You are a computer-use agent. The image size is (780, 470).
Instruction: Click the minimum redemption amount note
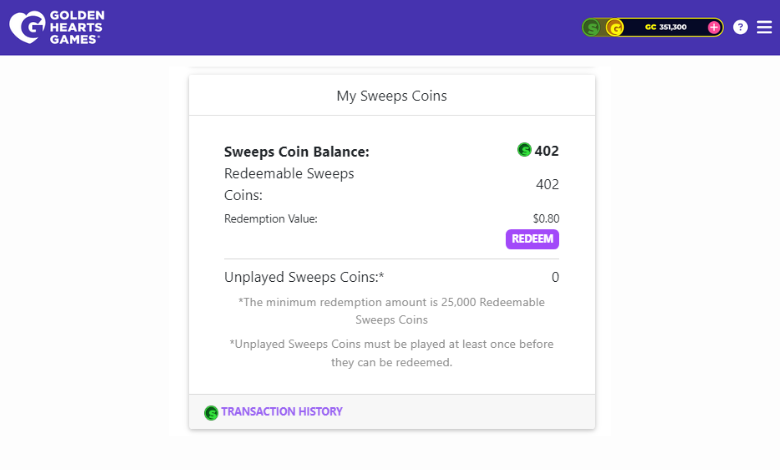tap(391, 310)
